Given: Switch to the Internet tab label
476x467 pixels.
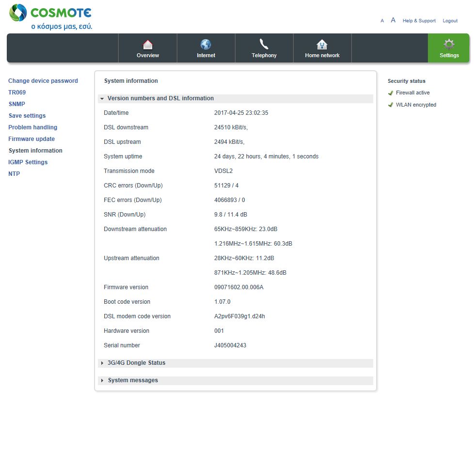Looking at the screenshot, I should pos(206,55).
